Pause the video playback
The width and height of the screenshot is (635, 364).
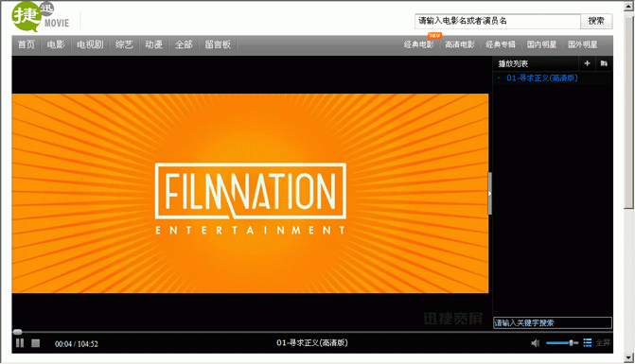click(20, 343)
